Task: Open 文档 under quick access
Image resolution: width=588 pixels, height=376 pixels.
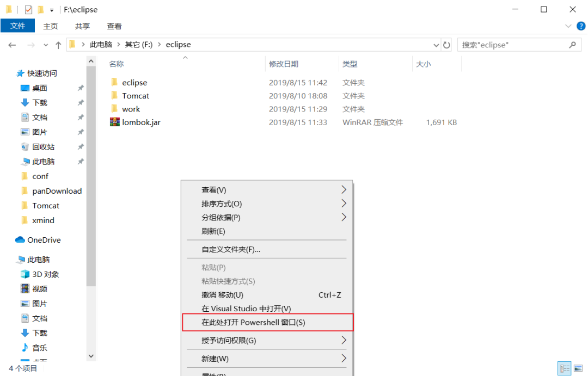Action: click(x=40, y=118)
